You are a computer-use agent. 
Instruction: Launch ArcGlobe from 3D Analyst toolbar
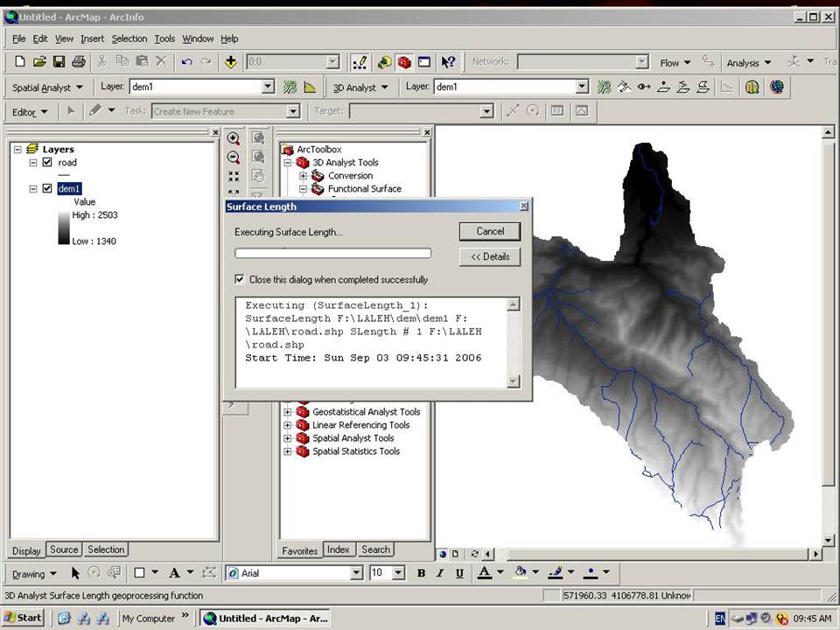coord(776,87)
